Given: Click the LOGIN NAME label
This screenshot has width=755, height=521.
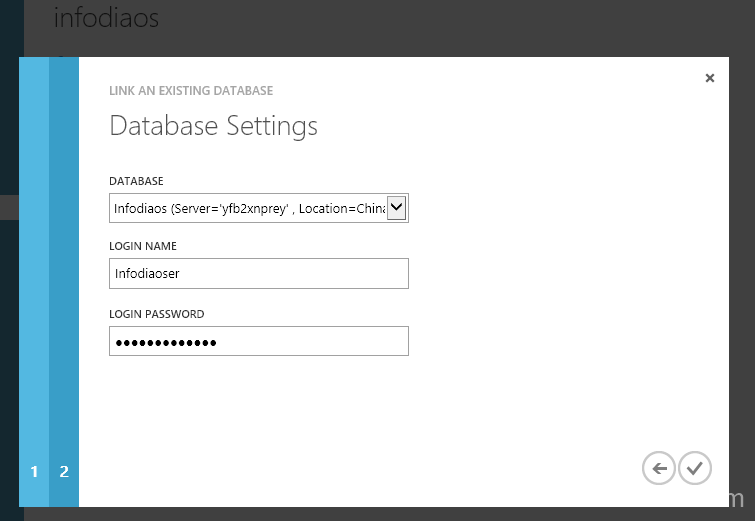Looking at the screenshot, I should [142, 246].
